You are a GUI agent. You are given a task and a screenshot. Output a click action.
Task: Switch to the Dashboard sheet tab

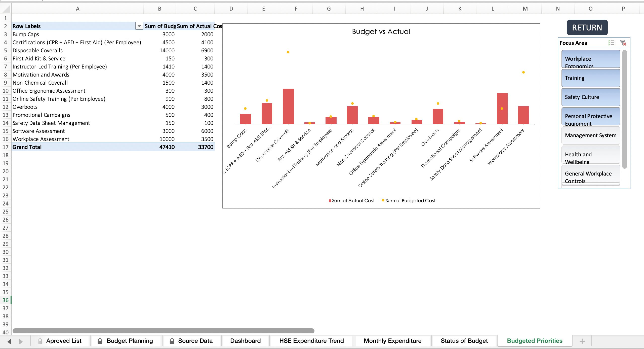[245, 341]
